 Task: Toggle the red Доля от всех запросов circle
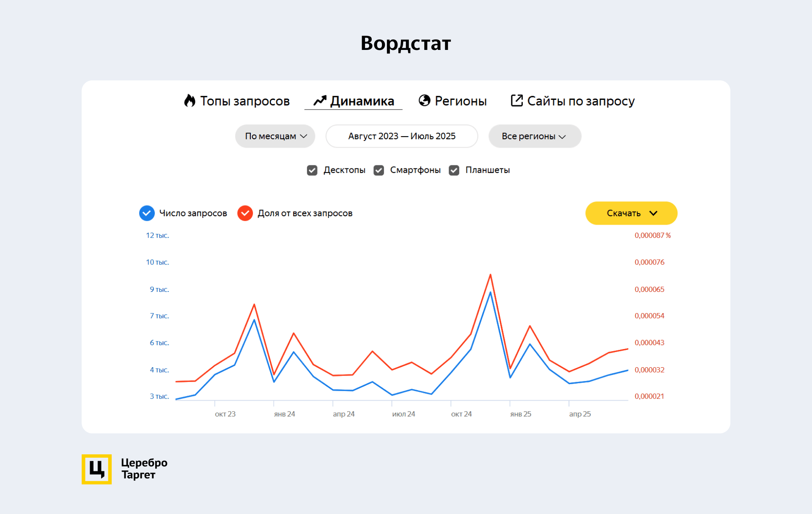click(x=245, y=213)
